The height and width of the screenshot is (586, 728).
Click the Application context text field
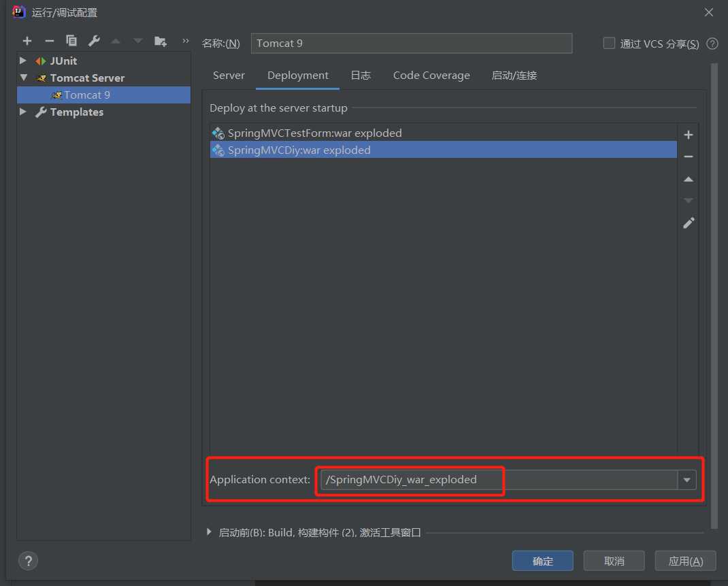coord(499,480)
